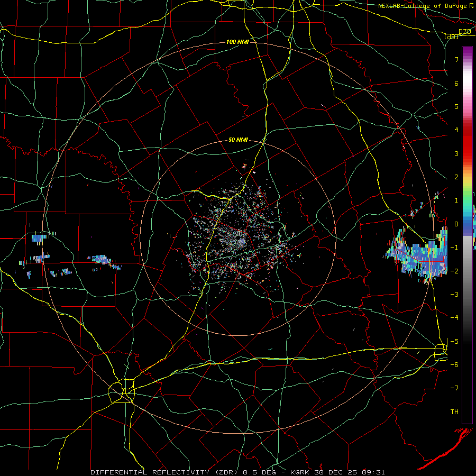Click the "7" value on the color scale
The image size is (476, 476).
point(456,59)
